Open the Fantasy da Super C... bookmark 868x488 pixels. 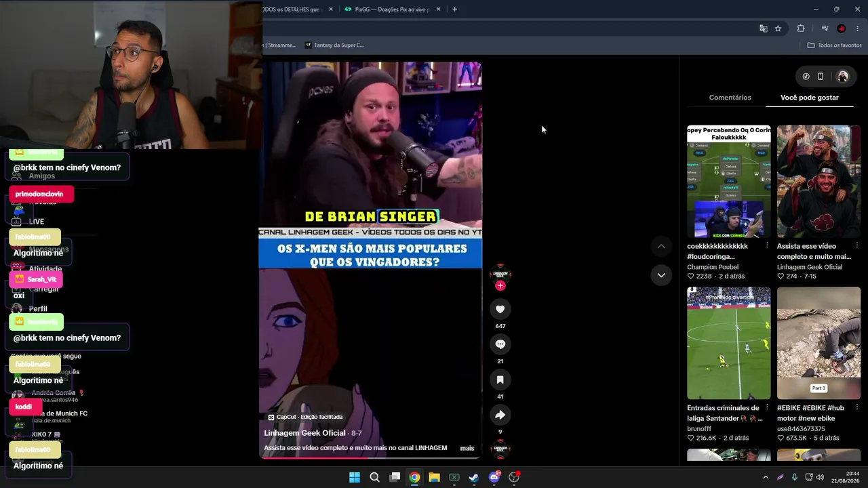pos(334,45)
